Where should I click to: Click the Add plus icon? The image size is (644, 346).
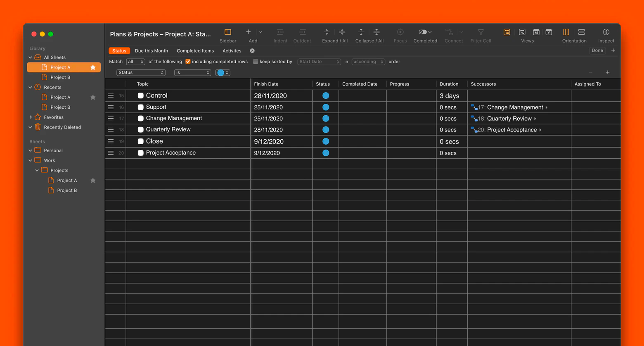coord(249,32)
